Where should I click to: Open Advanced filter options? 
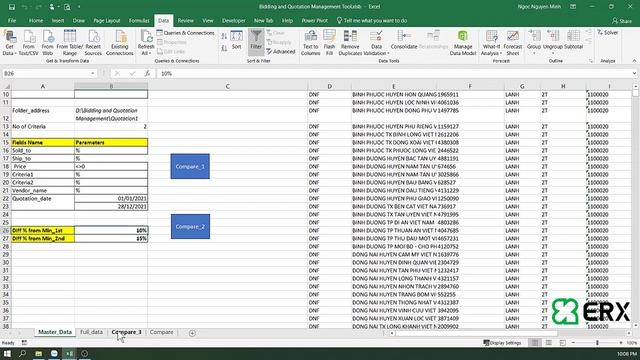tap(281, 52)
